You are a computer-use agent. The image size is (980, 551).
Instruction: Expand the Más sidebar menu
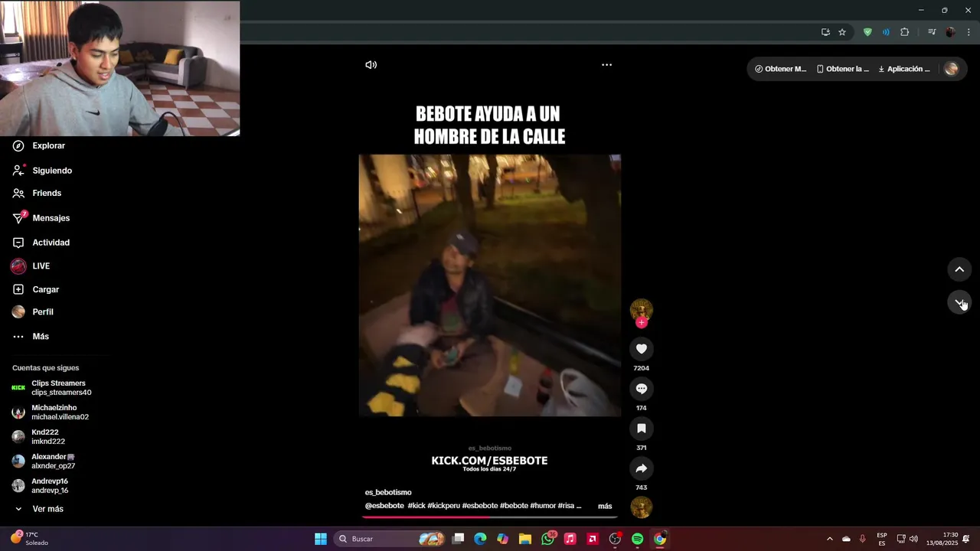click(31, 337)
